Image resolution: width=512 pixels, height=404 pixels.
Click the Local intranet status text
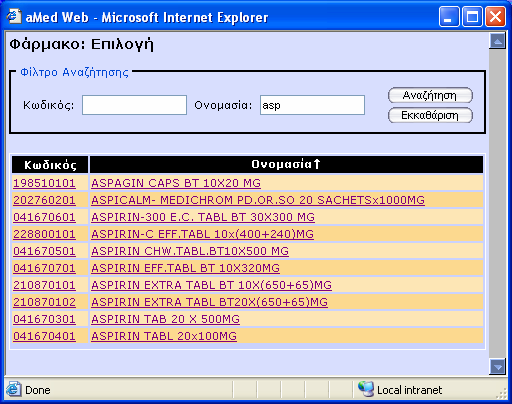point(409,390)
